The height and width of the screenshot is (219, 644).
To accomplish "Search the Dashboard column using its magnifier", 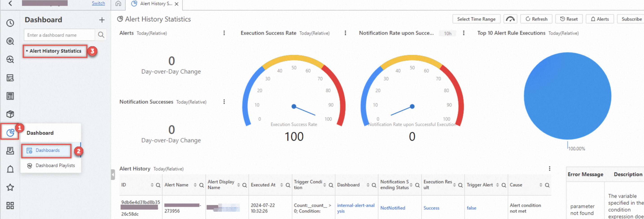I will 374,185.
